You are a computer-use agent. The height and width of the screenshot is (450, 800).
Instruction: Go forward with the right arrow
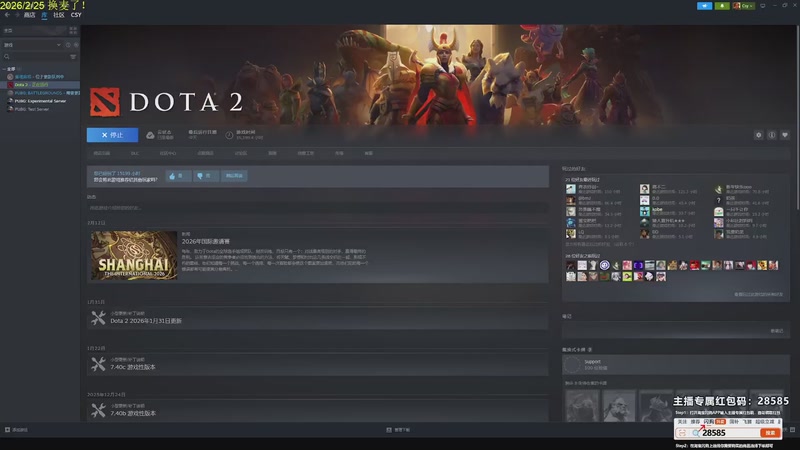point(17,15)
